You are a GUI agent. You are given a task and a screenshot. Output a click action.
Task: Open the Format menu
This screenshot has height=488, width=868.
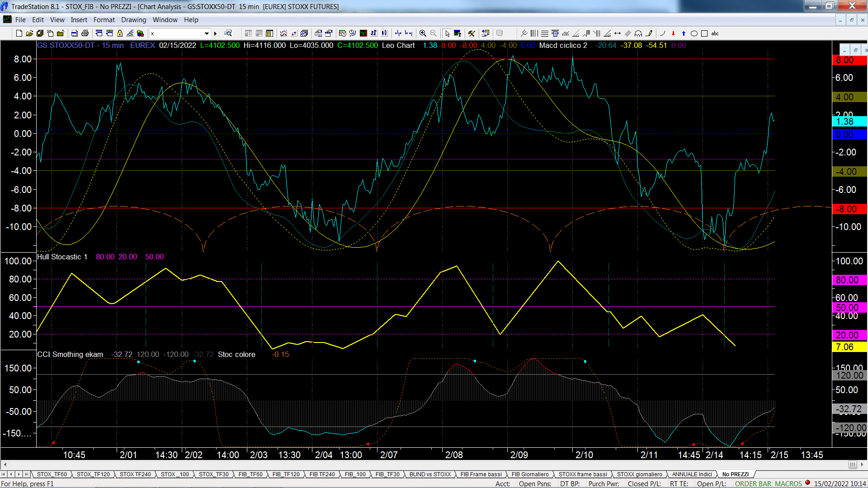[x=104, y=20]
